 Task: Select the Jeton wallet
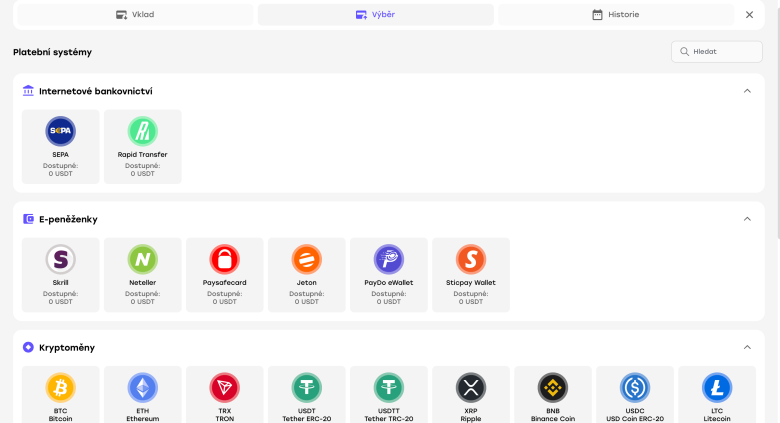tap(307, 274)
